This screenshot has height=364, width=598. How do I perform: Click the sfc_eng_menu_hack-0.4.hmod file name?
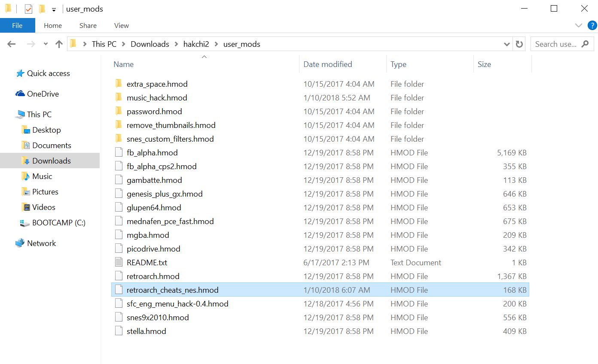(177, 304)
